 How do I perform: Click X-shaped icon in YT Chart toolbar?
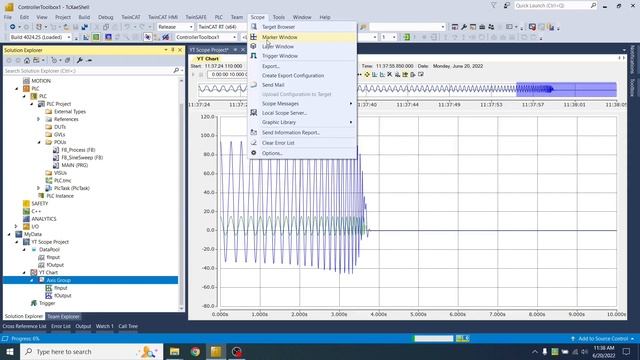click(390, 74)
